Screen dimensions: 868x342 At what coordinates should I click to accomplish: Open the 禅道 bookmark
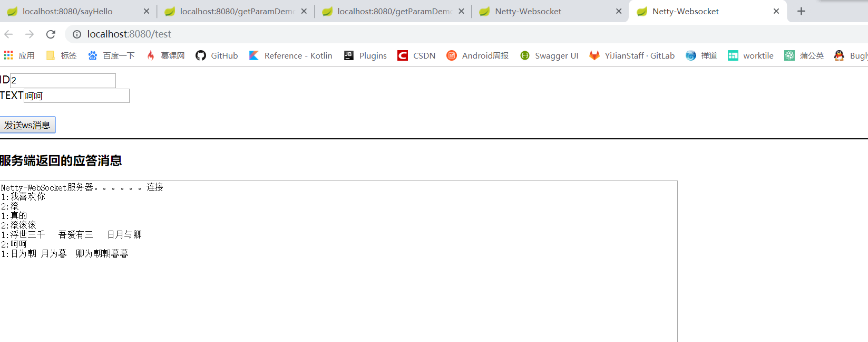pyautogui.click(x=701, y=55)
